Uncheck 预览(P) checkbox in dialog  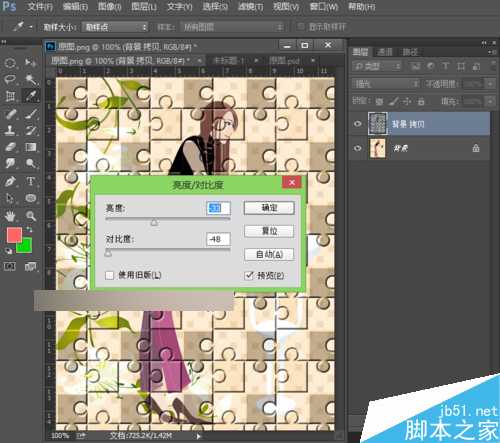(249, 275)
